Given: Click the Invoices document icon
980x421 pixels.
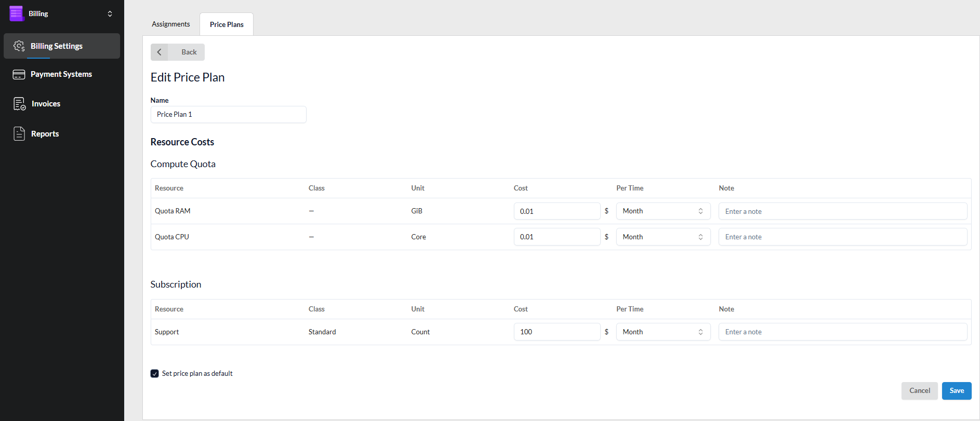Looking at the screenshot, I should [19, 104].
